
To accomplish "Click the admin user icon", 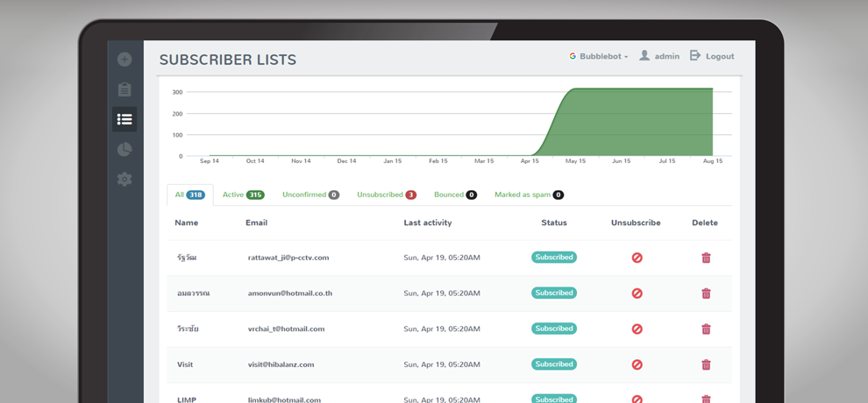I will tap(644, 56).
